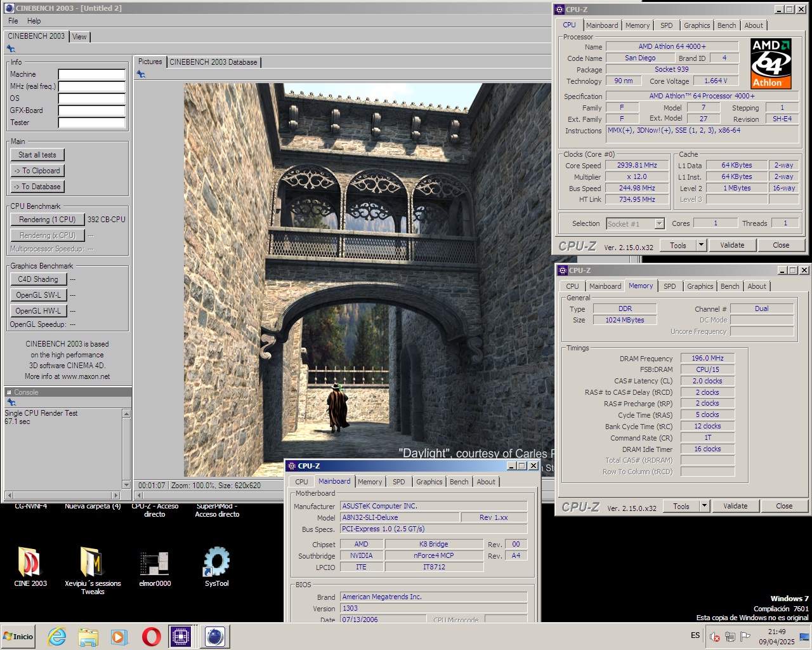Open About tab in top CPU-Z window
Image resolution: width=812 pixels, height=650 pixels.
754,25
